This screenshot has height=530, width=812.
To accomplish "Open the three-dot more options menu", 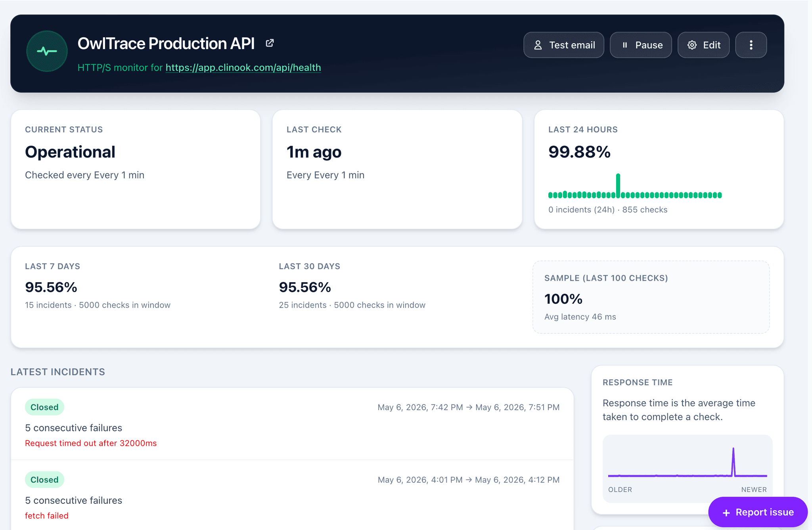I will click(751, 45).
